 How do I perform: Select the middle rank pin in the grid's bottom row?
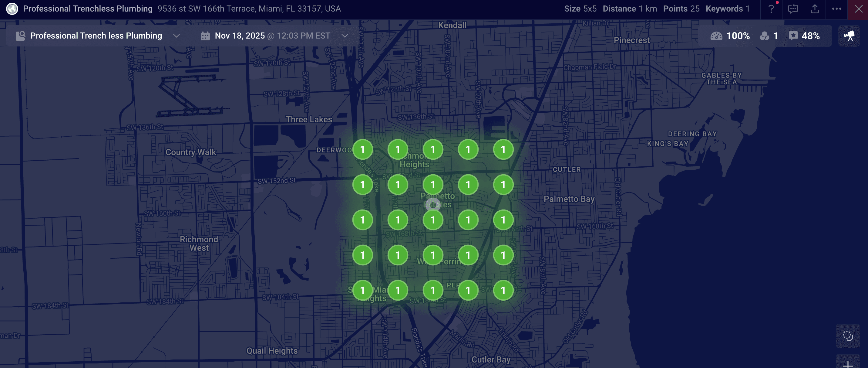(433, 290)
